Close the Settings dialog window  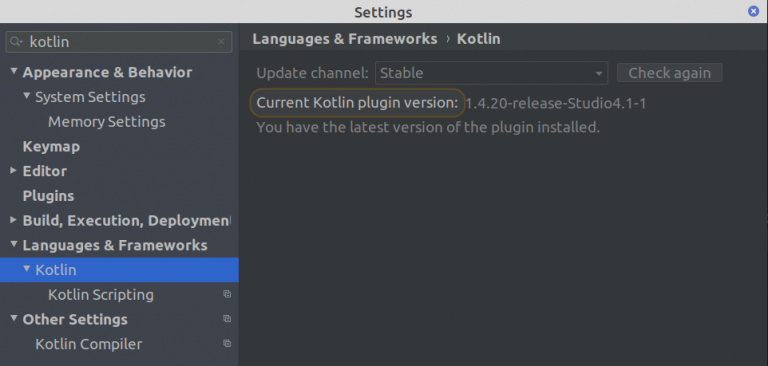[753, 11]
